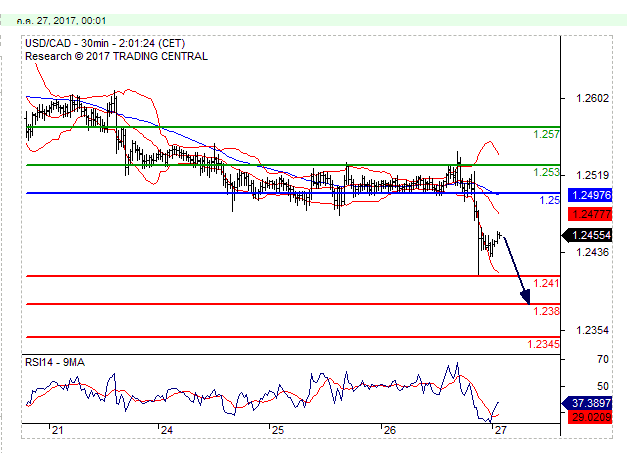Click the 'Research © 2017 TRADING CENTRAL' text
The image size is (627, 453).
[x=116, y=56]
